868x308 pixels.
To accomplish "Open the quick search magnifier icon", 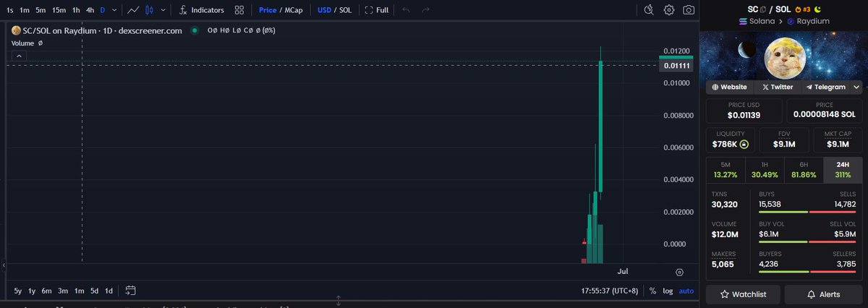I will 649,10.
